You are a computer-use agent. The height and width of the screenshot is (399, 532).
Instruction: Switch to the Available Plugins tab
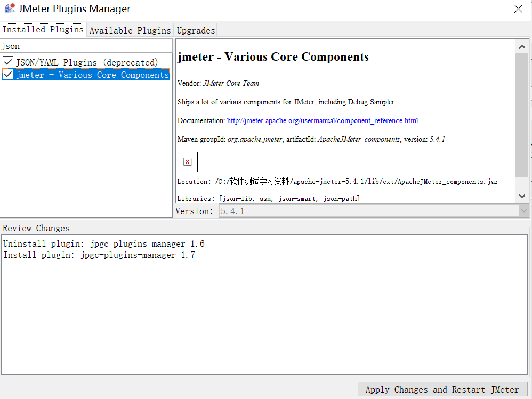[130, 30]
